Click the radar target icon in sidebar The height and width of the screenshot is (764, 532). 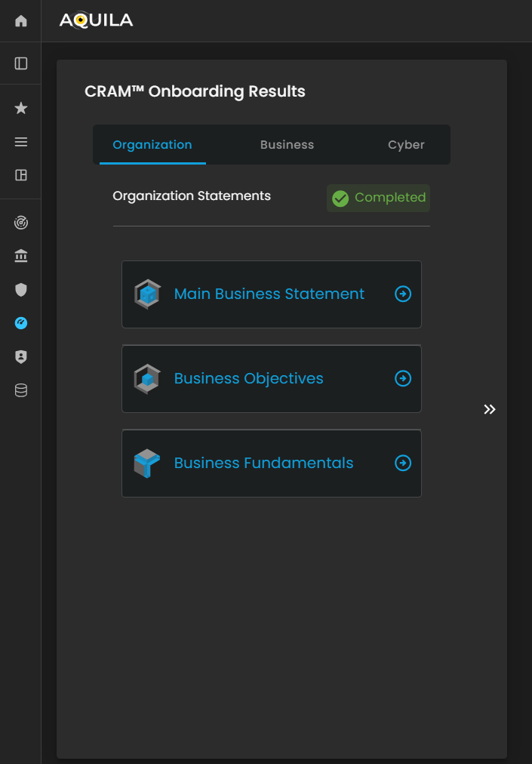21,223
